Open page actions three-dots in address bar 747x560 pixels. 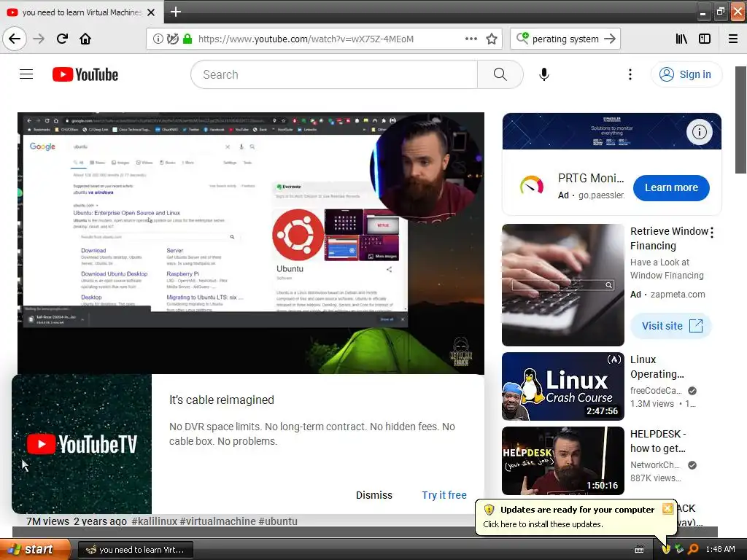point(471,39)
